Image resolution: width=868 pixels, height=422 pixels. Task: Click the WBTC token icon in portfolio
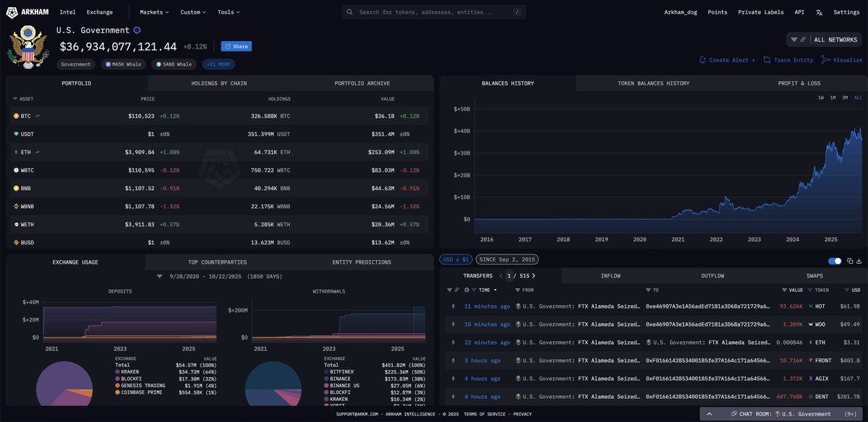click(17, 170)
